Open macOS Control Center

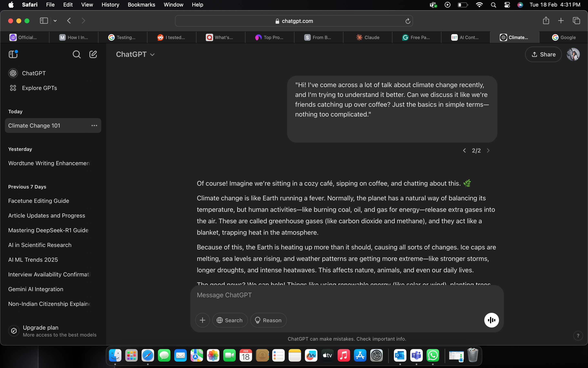pos(507,5)
